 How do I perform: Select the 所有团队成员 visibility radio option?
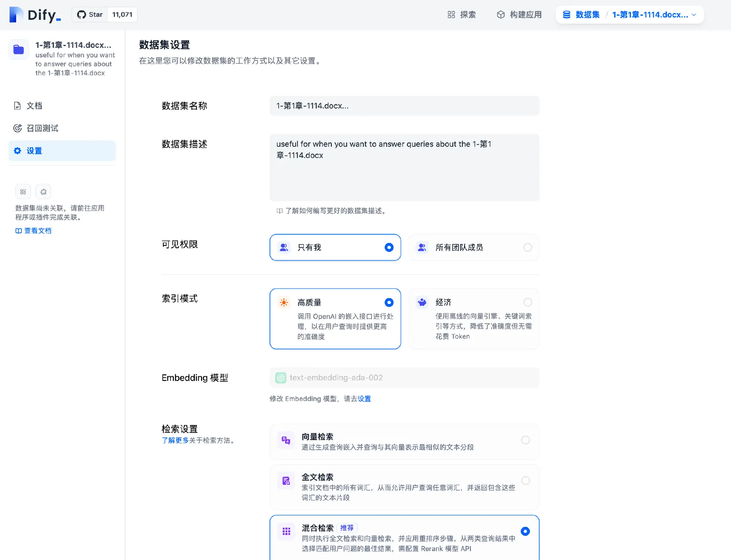[527, 247]
